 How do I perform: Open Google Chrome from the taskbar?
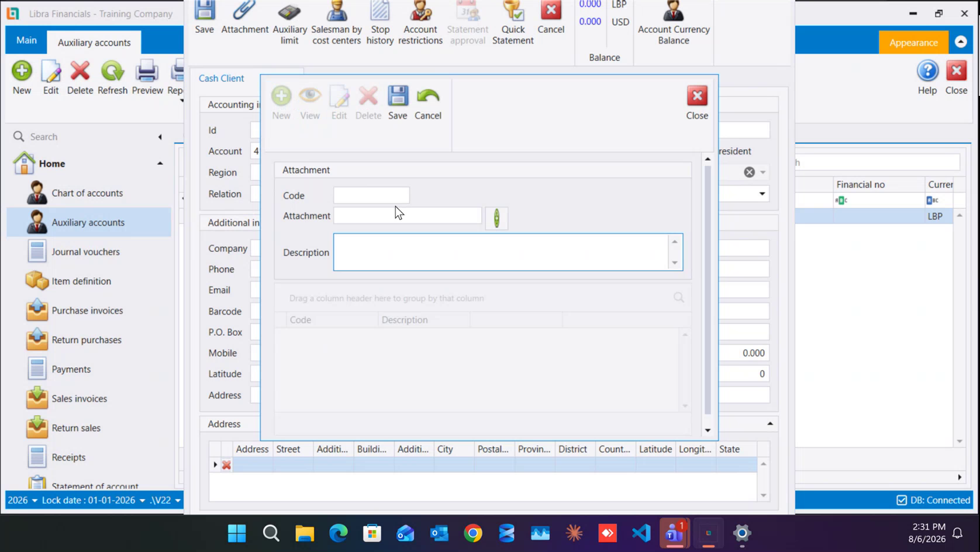tap(473, 533)
